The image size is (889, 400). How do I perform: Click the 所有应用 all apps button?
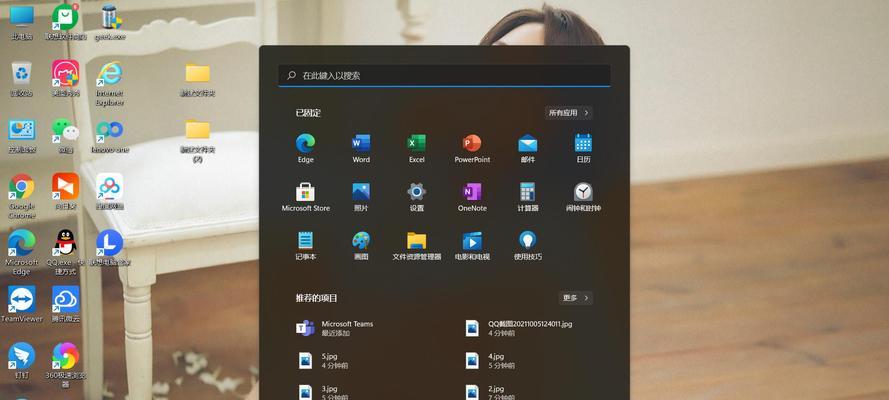[x=569, y=113]
